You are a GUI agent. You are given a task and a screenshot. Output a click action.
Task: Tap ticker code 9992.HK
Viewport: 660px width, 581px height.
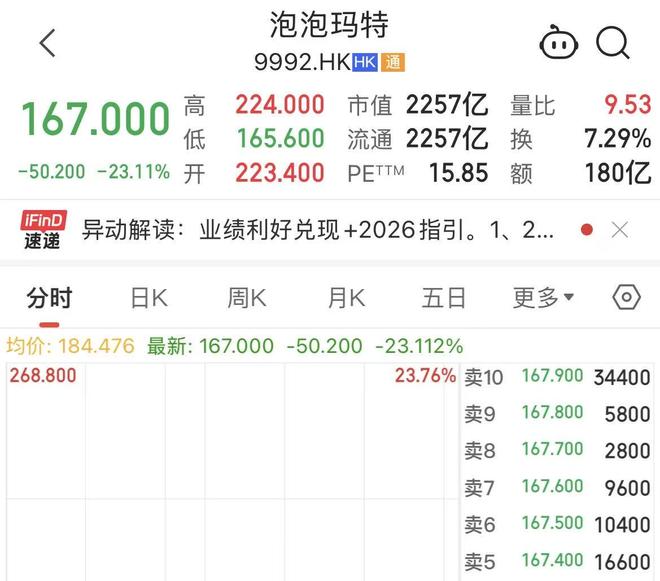pyautogui.click(x=302, y=62)
